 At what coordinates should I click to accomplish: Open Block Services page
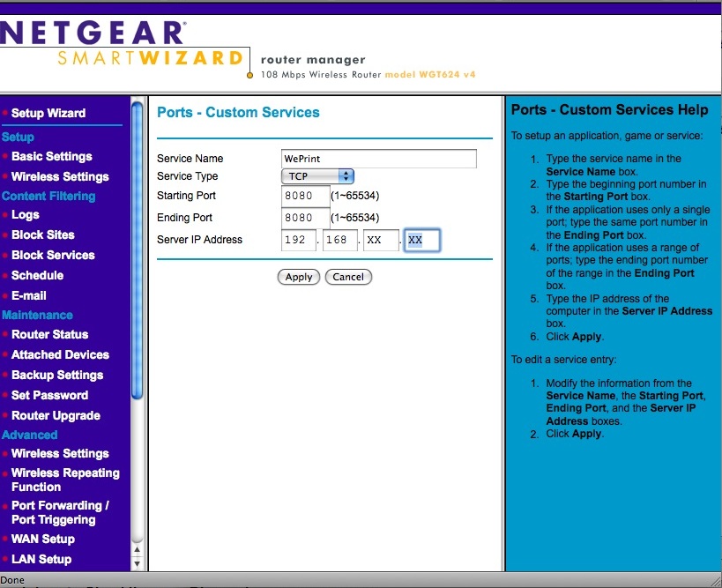(x=53, y=255)
